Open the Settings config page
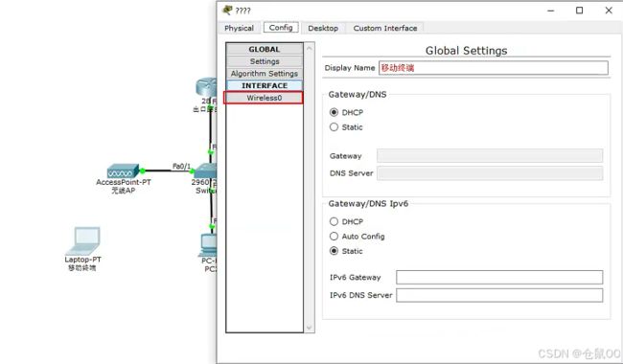This screenshot has width=623, height=364. (265, 61)
